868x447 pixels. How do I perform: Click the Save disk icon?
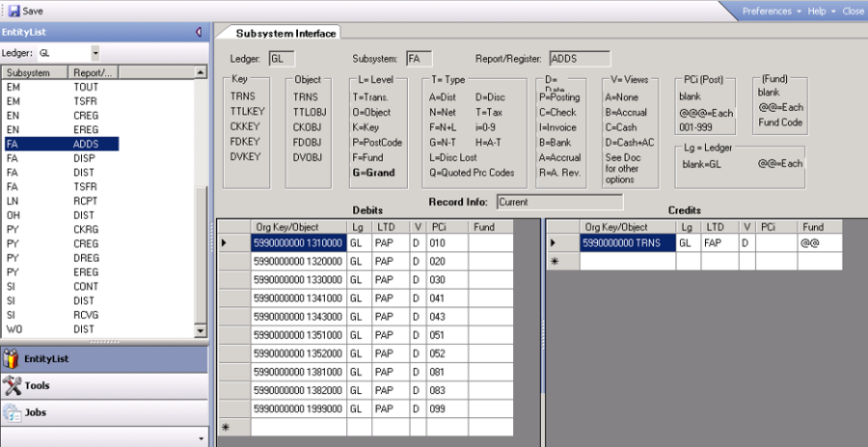tap(14, 11)
